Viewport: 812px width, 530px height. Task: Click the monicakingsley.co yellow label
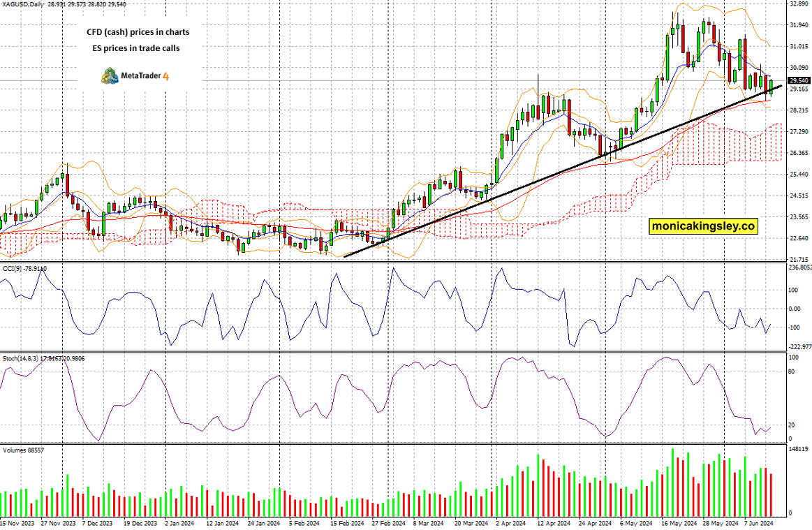tap(702, 226)
